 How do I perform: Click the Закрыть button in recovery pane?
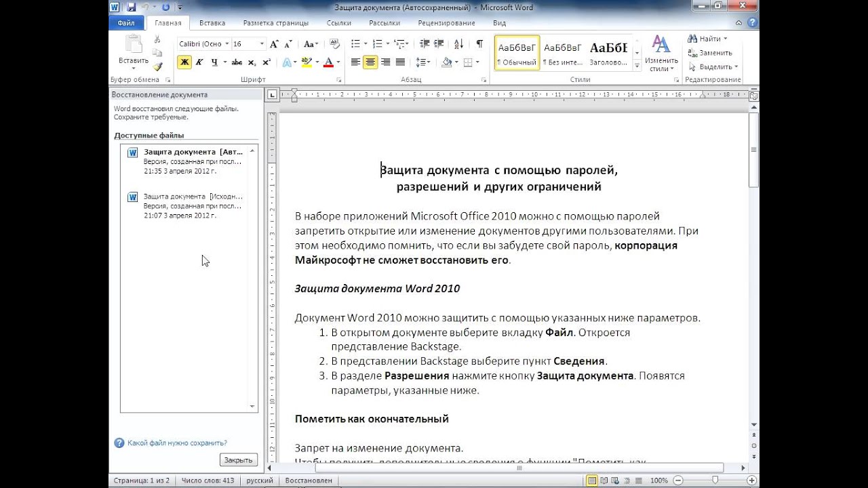(239, 460)
